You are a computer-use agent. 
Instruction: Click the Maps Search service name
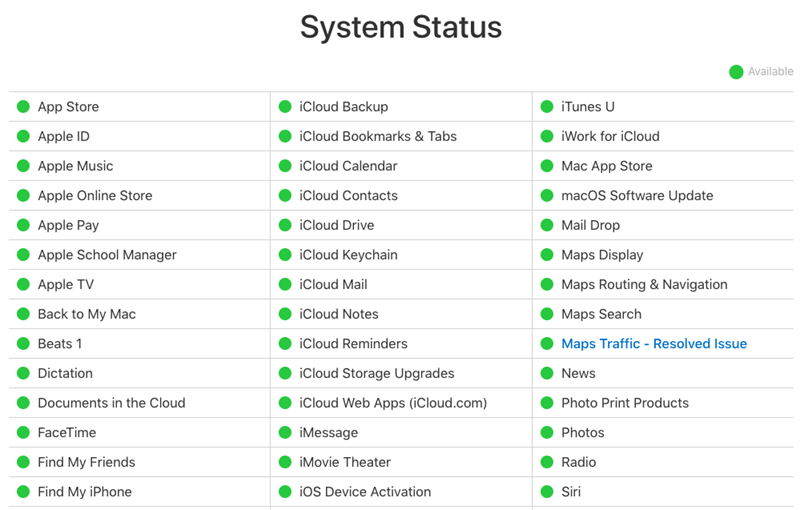[602, 314]
